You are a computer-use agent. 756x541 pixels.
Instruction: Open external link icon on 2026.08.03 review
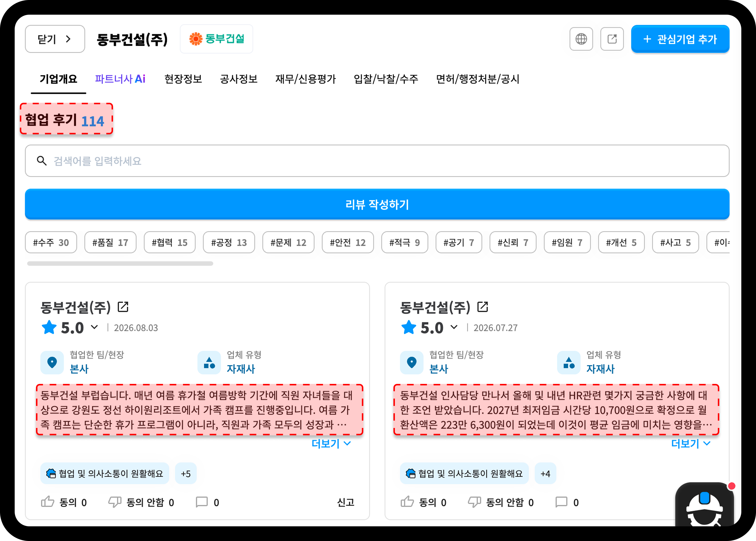pos(123,307)
